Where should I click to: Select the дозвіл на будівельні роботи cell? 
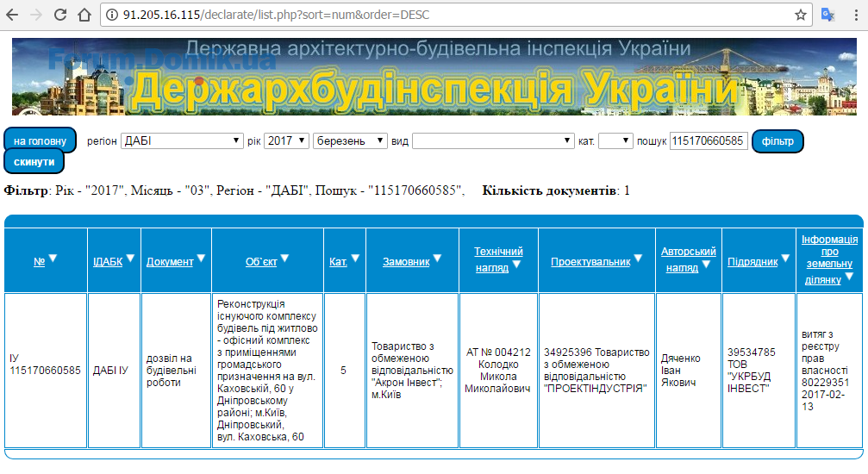pyautogui.click(x=176, y=370)
